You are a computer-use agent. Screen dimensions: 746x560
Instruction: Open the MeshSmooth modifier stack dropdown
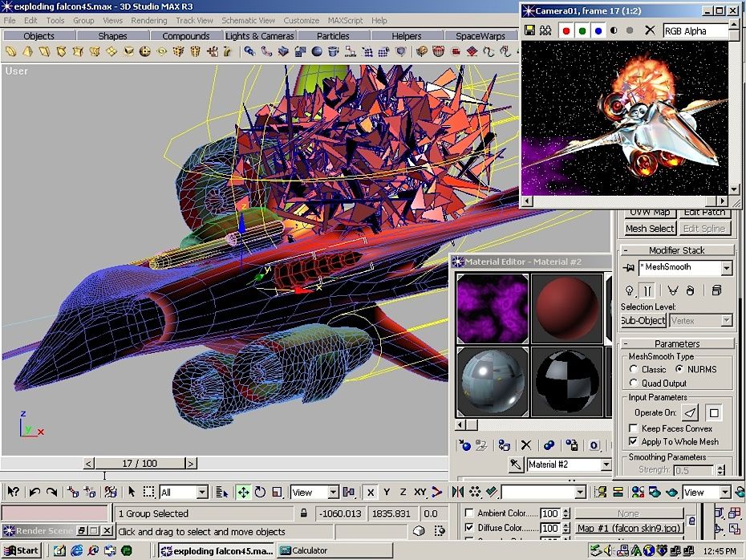726,268
